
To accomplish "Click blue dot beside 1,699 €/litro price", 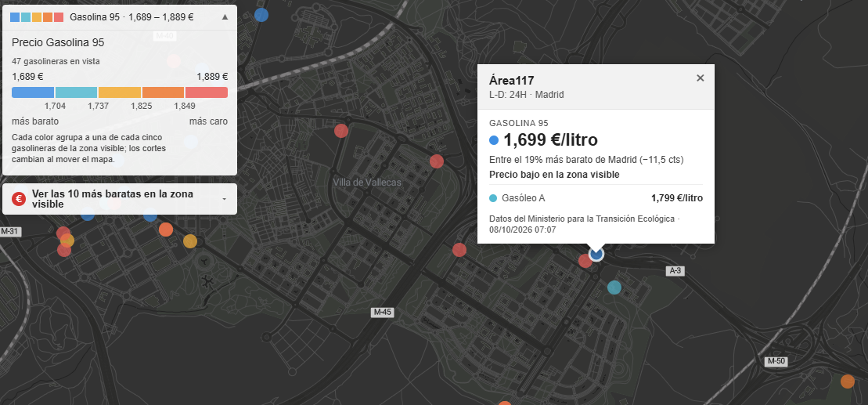I will 495,140.
